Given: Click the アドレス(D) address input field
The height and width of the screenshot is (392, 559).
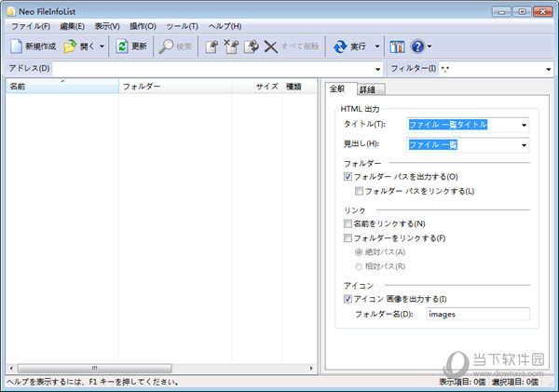Looking at the screenshot, I should tap(212, 68).
